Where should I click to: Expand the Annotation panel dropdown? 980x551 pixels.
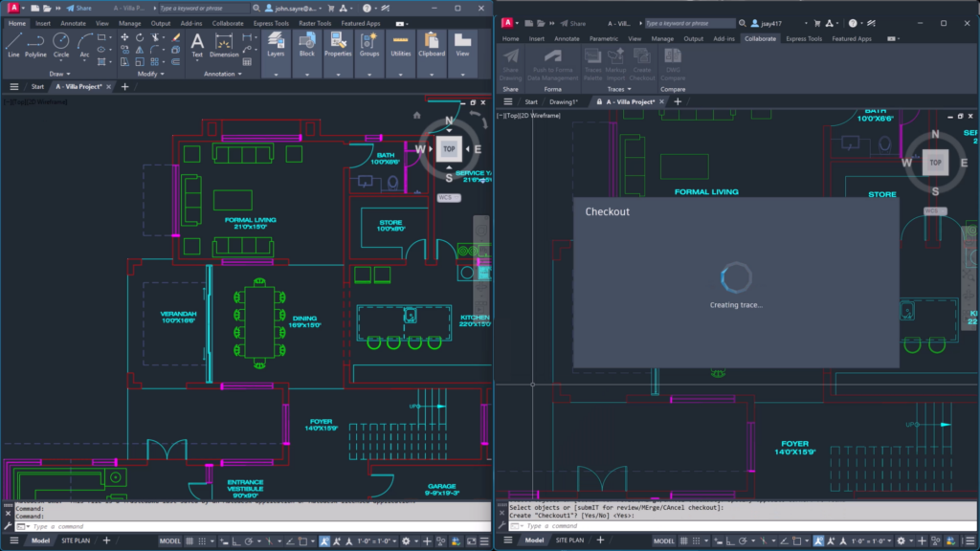pyautogui.click(x=222, y=74)
